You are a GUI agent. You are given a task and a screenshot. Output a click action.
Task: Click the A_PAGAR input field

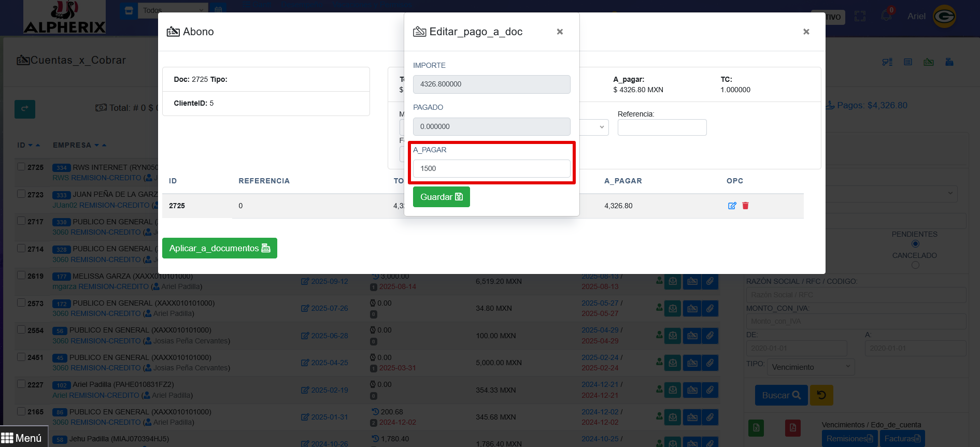pyautogui.click(x=491, y=168)
